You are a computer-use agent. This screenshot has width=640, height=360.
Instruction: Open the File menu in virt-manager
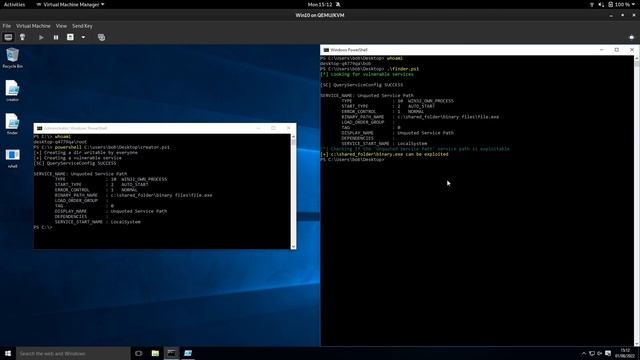pyautogui.click(x=7, y=26)
